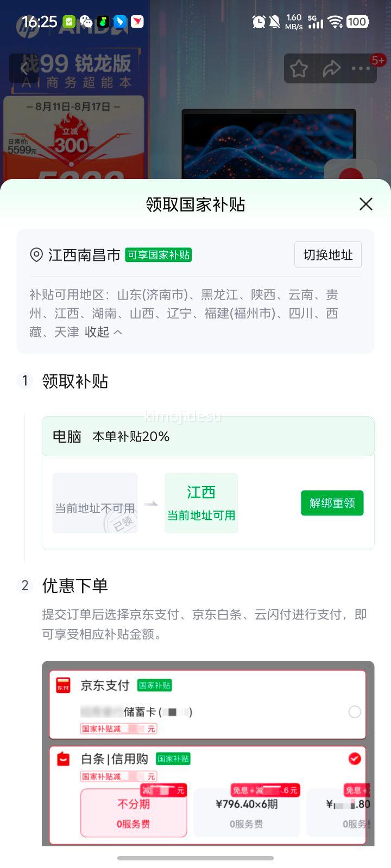This screenshot has height=868, width=391.
Task: Tap the back arrow icon
Action: click(24, 69)
